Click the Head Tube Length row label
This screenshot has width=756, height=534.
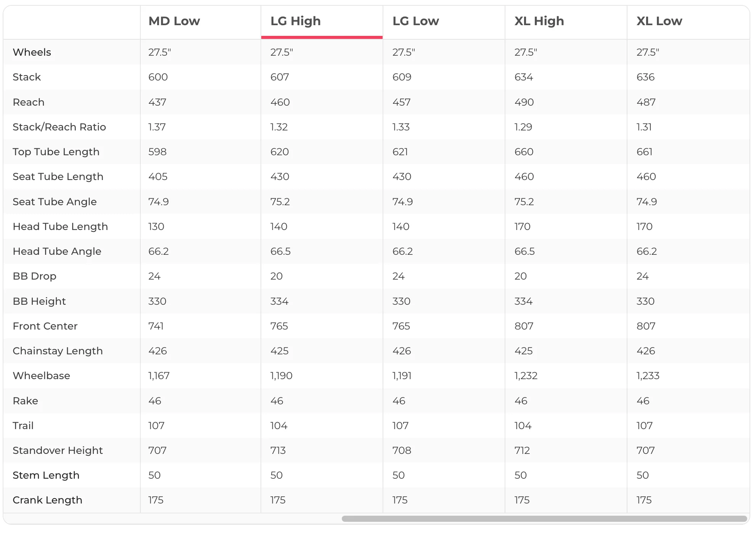click(60, 227)
